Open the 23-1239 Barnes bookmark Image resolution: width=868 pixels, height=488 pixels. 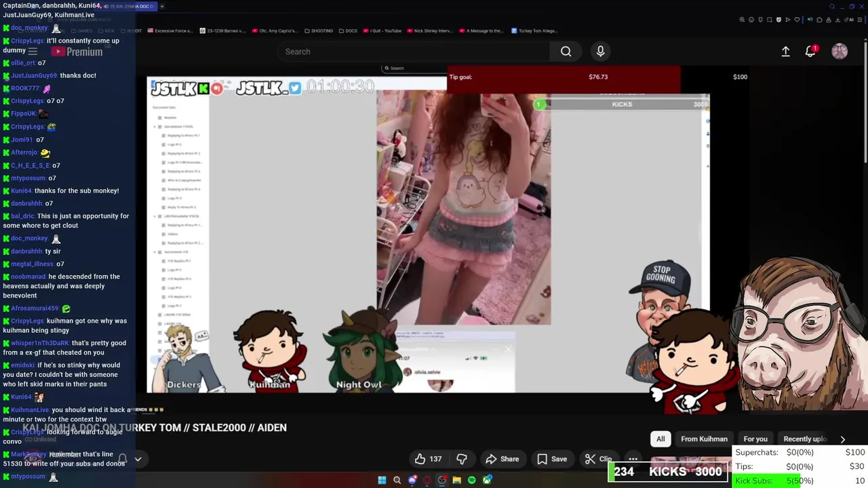[222, 30]
